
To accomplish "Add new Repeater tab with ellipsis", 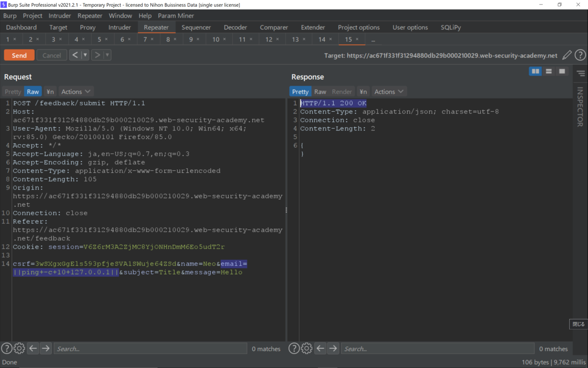I will click(x=373, y=40).
